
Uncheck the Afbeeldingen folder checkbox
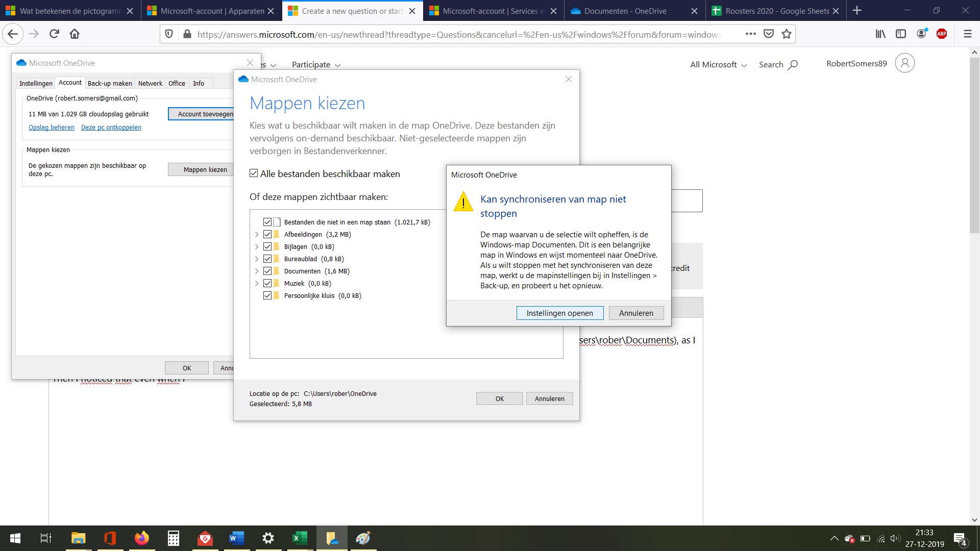pyautogui.click(x=267, y=234)
